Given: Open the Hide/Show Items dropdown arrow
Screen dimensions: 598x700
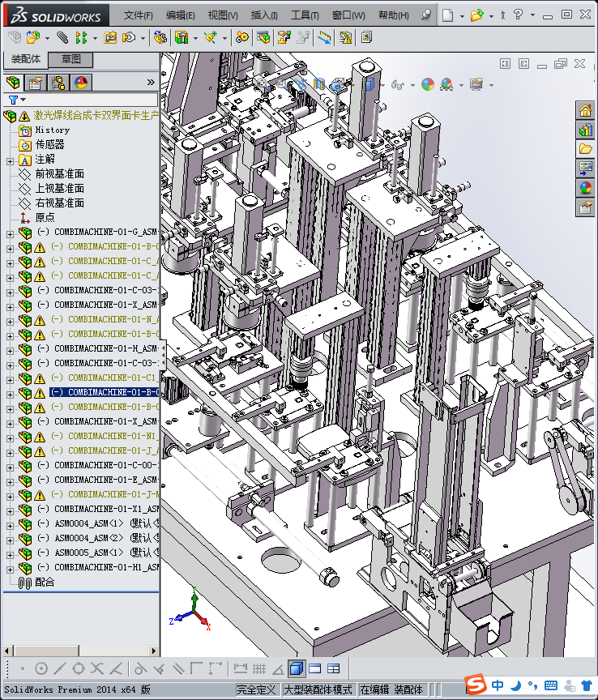Looking at the screenshot, I should [x=412, y=85].
